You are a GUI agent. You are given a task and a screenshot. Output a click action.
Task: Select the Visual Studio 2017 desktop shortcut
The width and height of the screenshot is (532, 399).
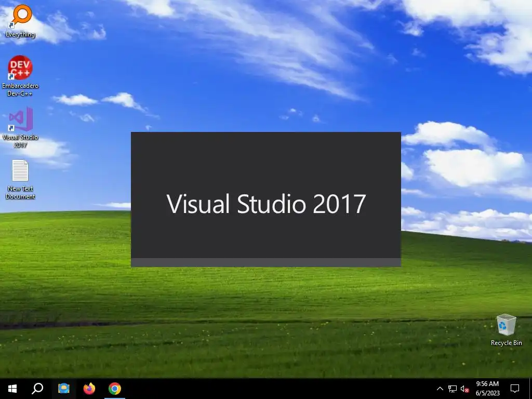click(x=20, y=127)
